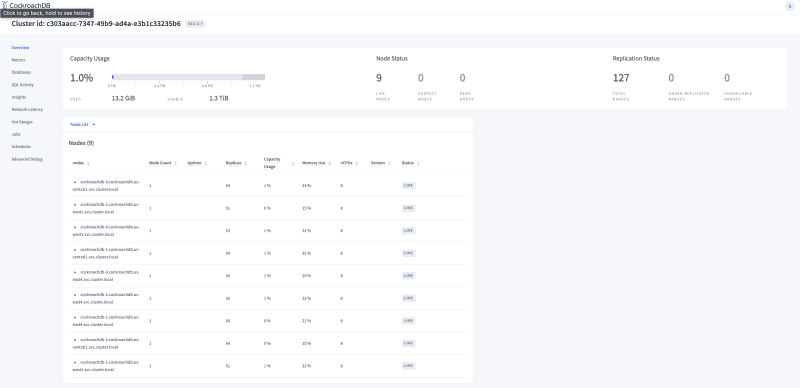
Task: Click the Nodes (9) heading
Action: pos(81,143)
